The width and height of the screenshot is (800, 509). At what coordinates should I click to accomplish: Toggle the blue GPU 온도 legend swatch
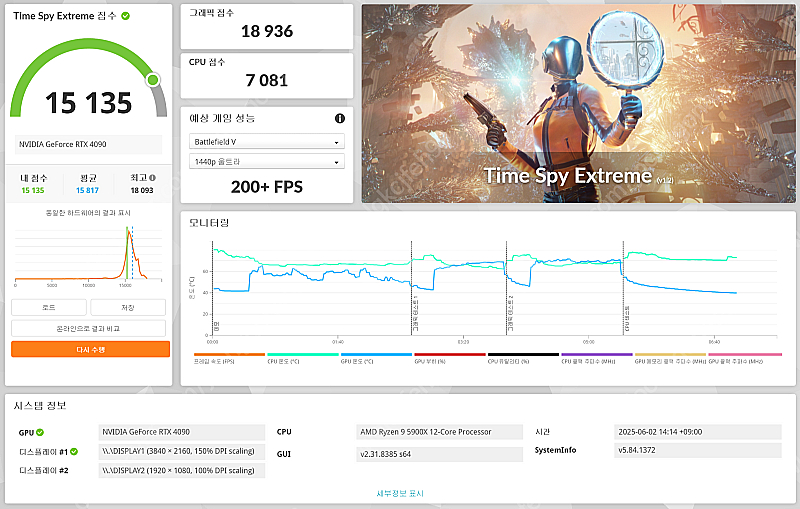pyautogui.click(x=377, y=354)
